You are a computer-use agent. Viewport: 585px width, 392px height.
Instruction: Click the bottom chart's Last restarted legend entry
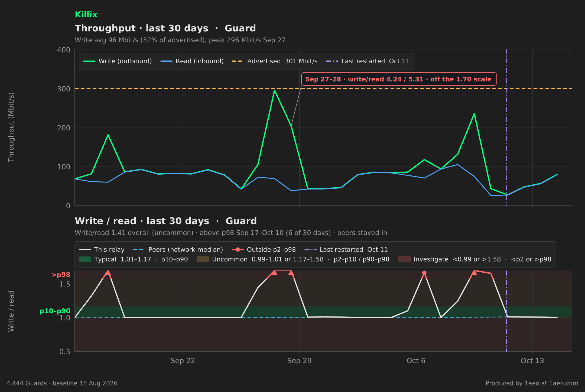pos(346,250)
